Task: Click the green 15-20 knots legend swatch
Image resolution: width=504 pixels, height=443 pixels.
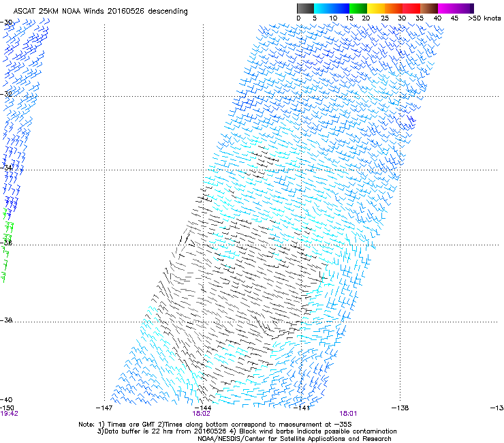Action: [x=358, y=8]
